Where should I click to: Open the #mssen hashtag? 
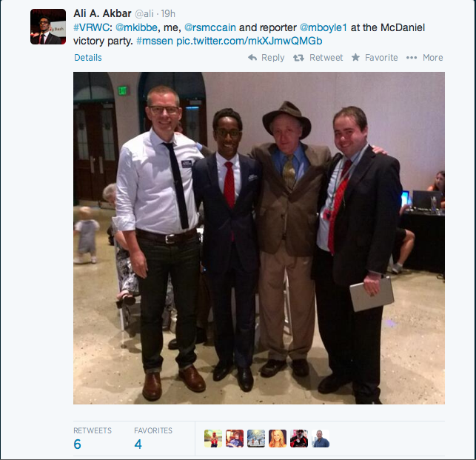click(x=155, y=41)
